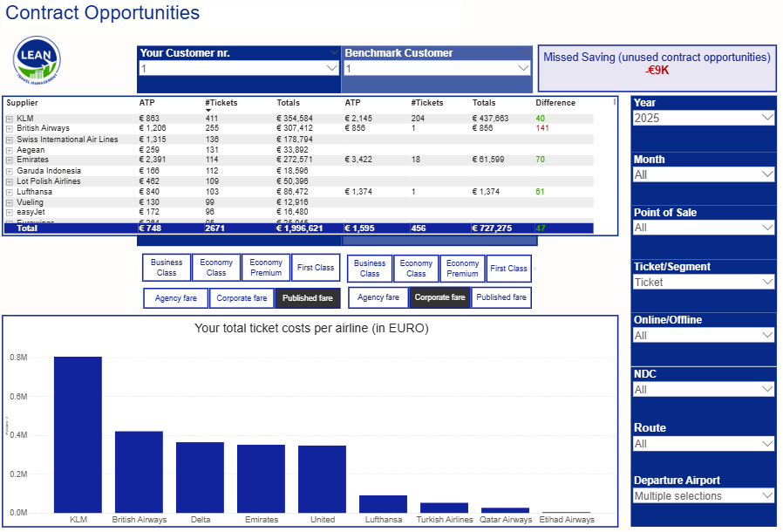
Task: Toggle your customer Corporate fare filter
Action: [242, 297]
